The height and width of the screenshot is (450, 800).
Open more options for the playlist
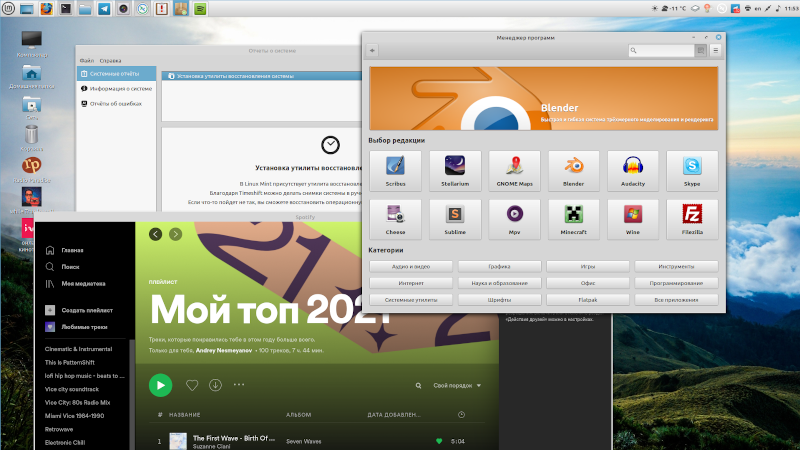(238, 385)
